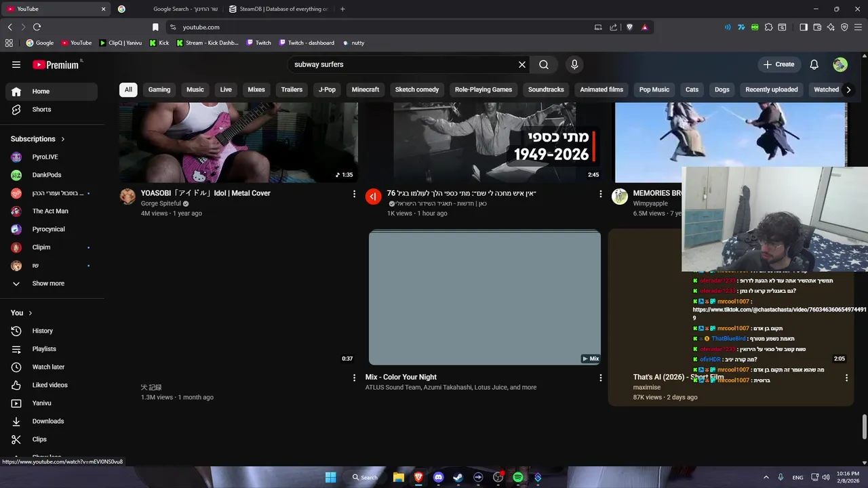Open the Gorge Spiteful channel link
Viewport: 868px width, 488px height.
coord(161,203)
